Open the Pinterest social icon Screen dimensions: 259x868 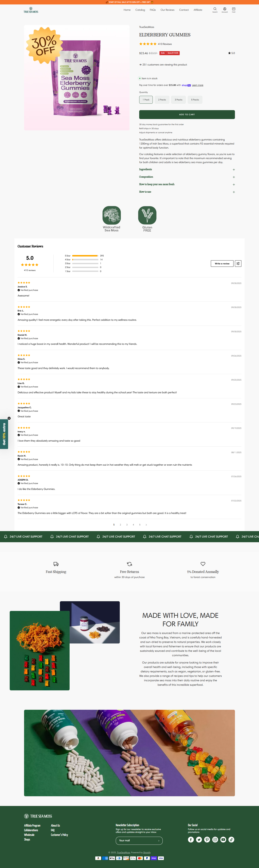207,839
